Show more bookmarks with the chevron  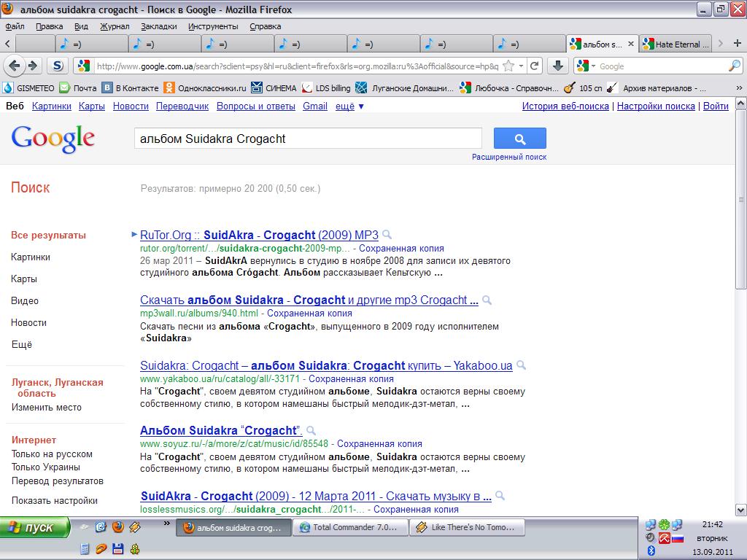pos(739,88)
